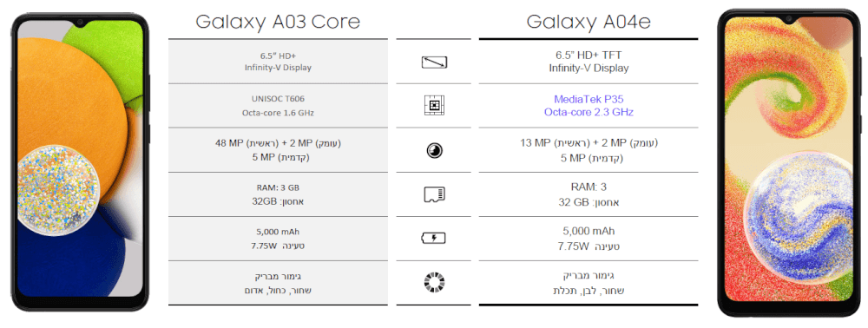The width and height of the screenshot is (868, 328).
Task: Click the A04e colors list cell
Action: click(x=589, y=283)
